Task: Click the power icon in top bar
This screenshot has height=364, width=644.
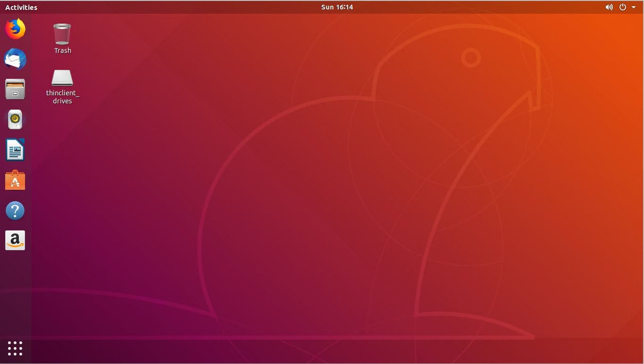Action: pos(623,7)
